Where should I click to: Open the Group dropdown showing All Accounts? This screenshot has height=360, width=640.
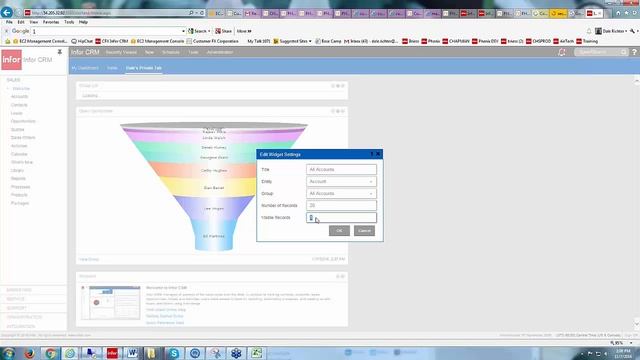tap(341, 193)
